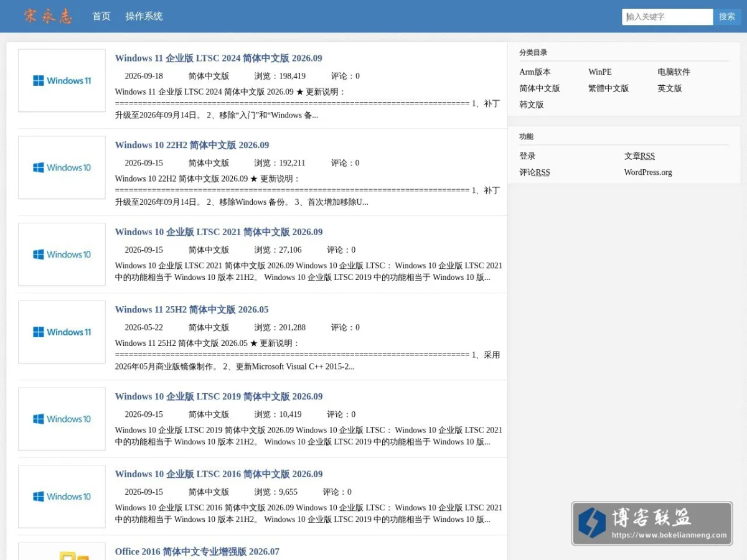The width and height of the screenshot is (747, 560).
Task: Open Windows 11 企业版 LTSC 2024 post thumbnail
Action: [62, 80]
